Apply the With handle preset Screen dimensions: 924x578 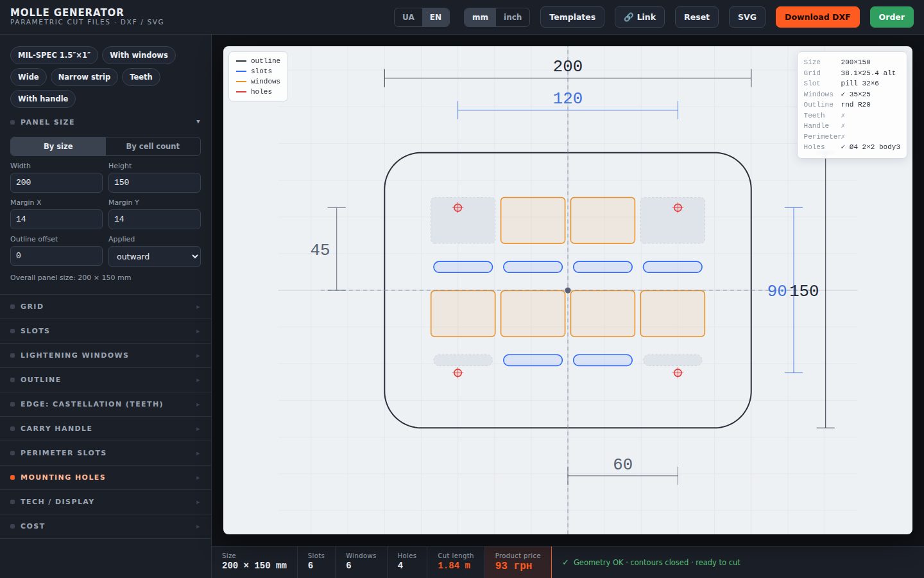pyautogui.click(x=43, y=99)
